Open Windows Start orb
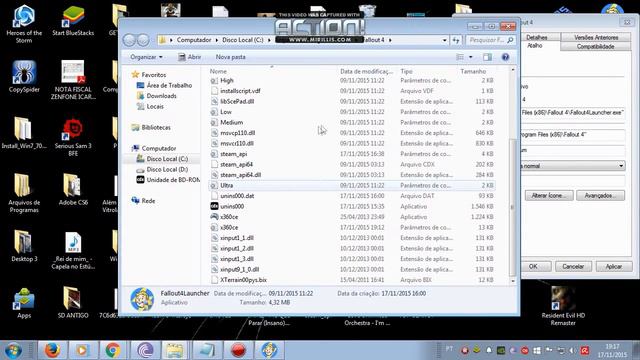Image resolution: width=640 pixels, height=360 pixels. [13, 350]
